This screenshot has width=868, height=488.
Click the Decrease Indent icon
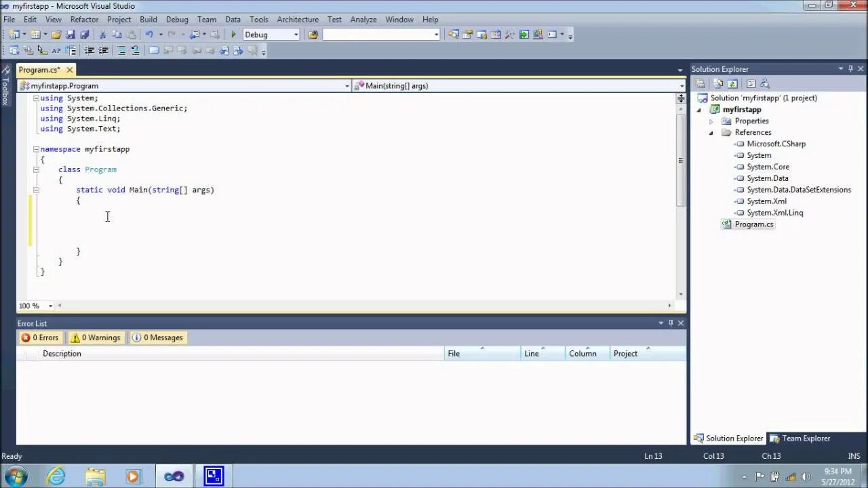89,50
